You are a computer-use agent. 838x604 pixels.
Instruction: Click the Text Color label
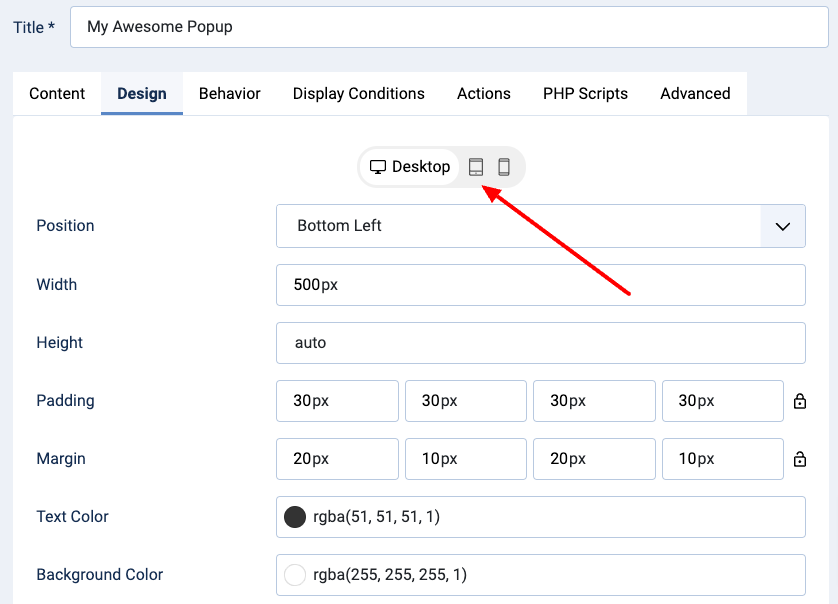(x=72, y=517)
